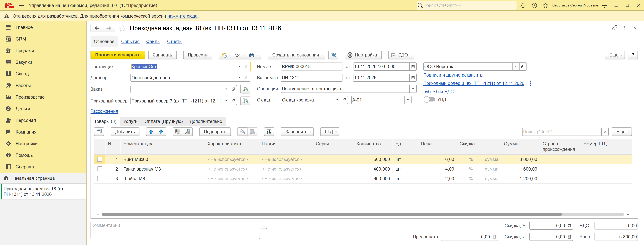Go back with the left arrow
The width and height of the screenshot is (644, 245).
97,28
